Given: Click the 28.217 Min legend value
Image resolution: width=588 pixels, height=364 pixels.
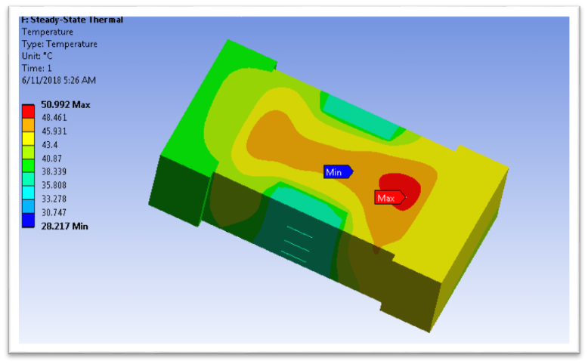Looking at the screenshot, I should coord(63,226).
